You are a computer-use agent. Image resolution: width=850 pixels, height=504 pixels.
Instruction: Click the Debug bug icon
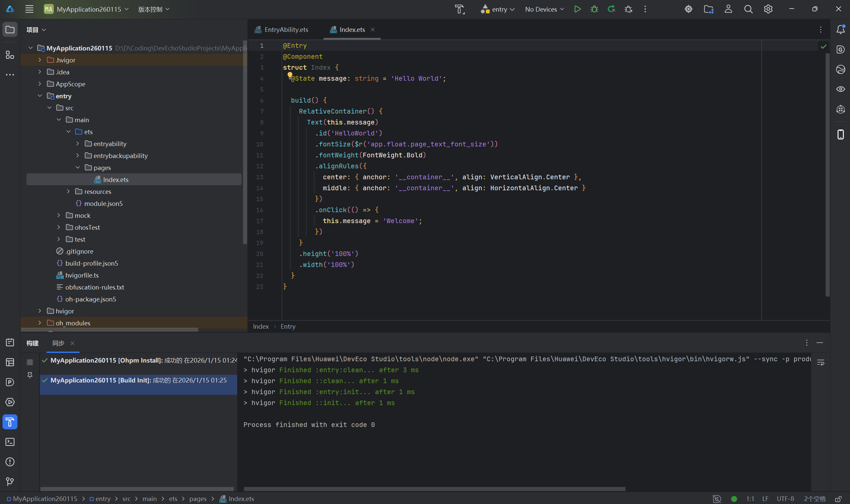click(594, 9)
